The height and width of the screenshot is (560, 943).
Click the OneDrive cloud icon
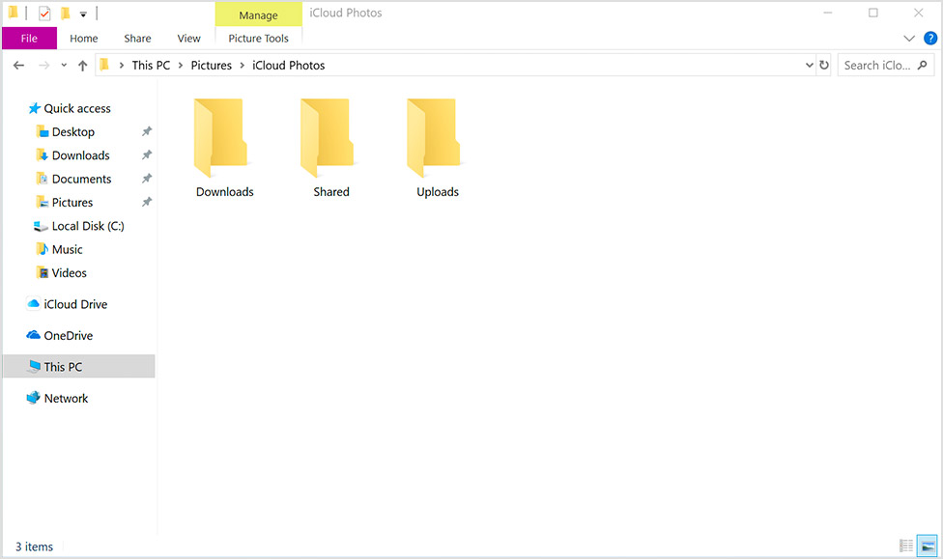pyautogui.click(x=34, y=335)
